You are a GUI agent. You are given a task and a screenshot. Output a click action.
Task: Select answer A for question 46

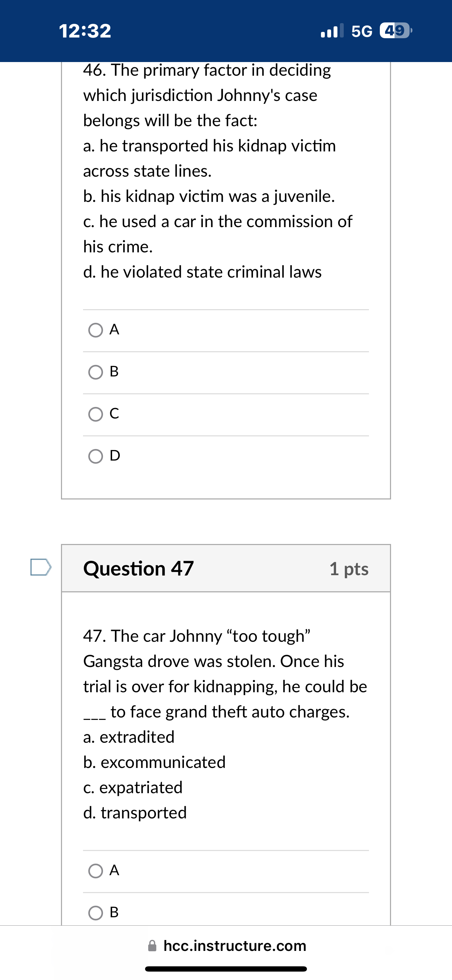[96, 330]
